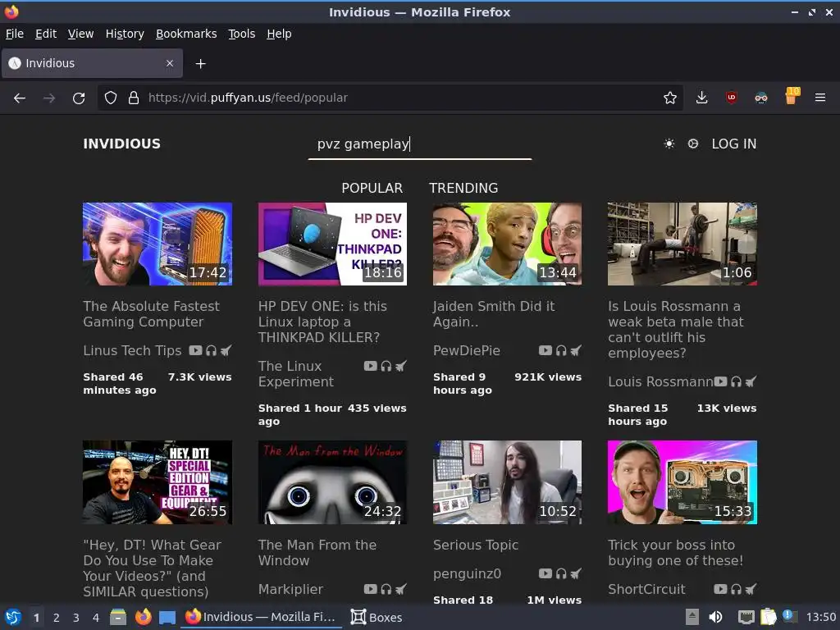Viewport: 840px width, 630px height.
Task: Watch Louis Rossmann video on YouTube icon
Action: click(x=720, y=381)
